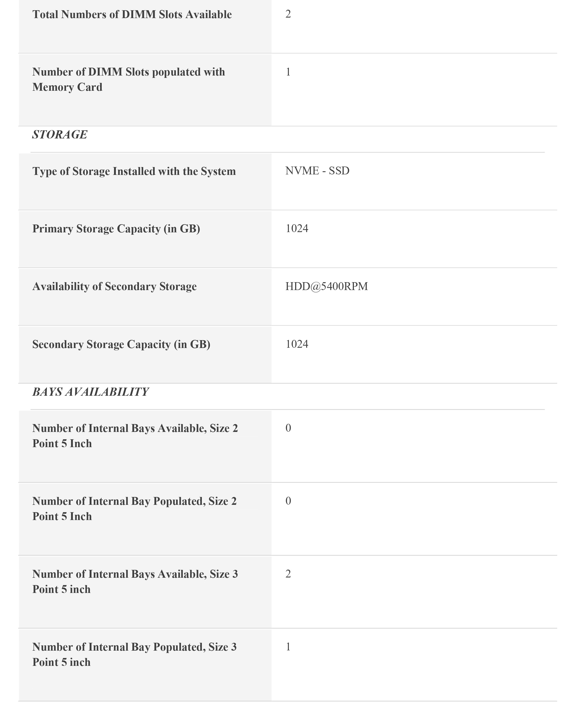578x728 pixels.
Task: Click the Availability of Secondary Storage label
Action: (114, 286)
